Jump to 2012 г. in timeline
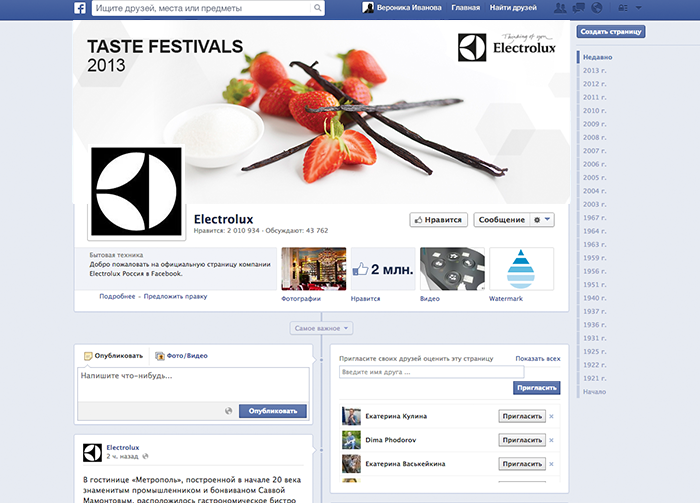 pos(595,84)
